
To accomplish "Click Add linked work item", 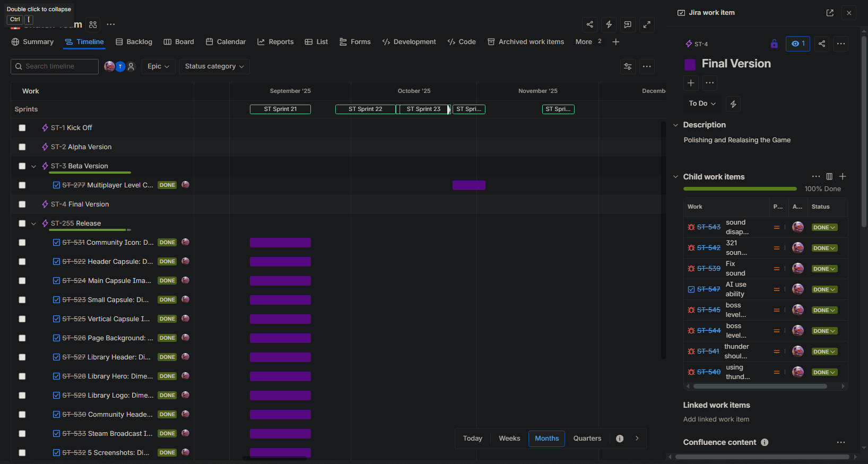I will tap(716, 419).
